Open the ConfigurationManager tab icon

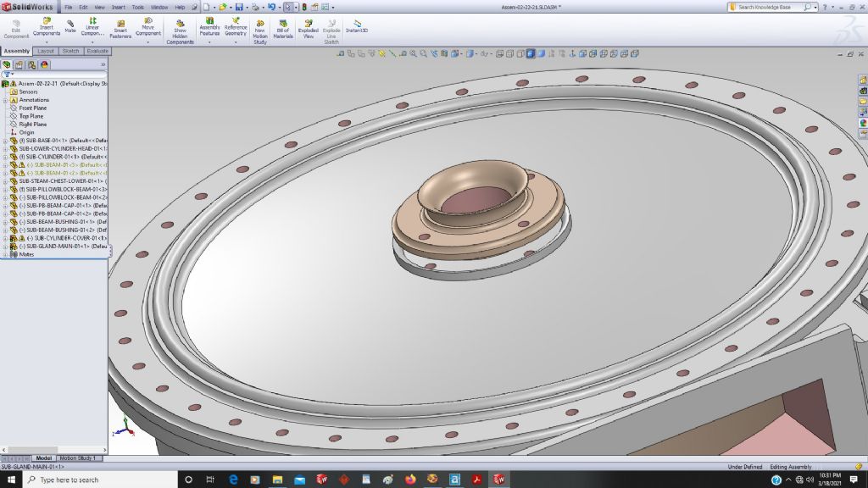coord(32,64)
